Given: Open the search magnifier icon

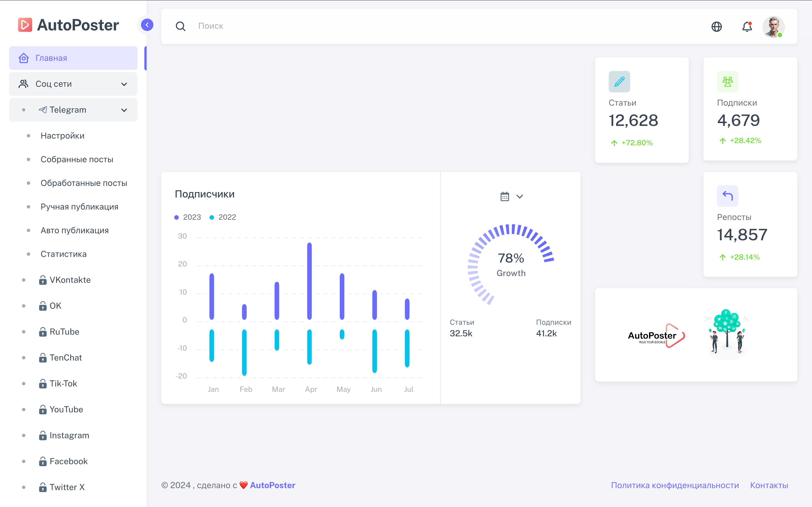Looking at the screenshot, I should click(x=180, y=26).
